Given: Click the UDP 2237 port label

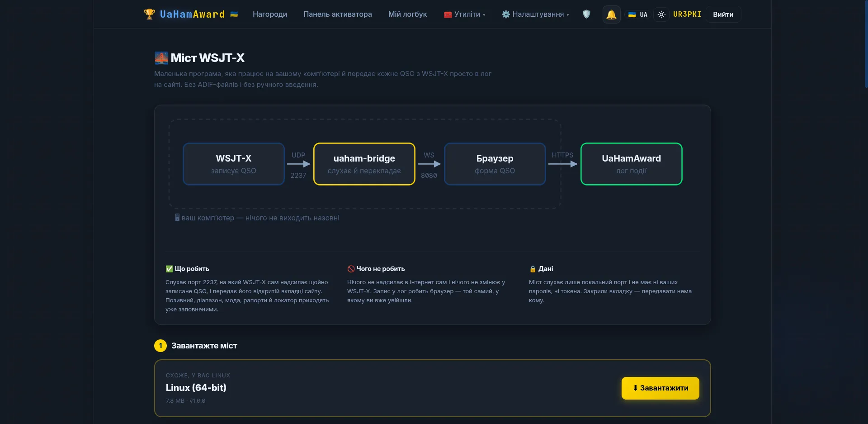Looking at the screenshot, I should (x=298, y=165).
